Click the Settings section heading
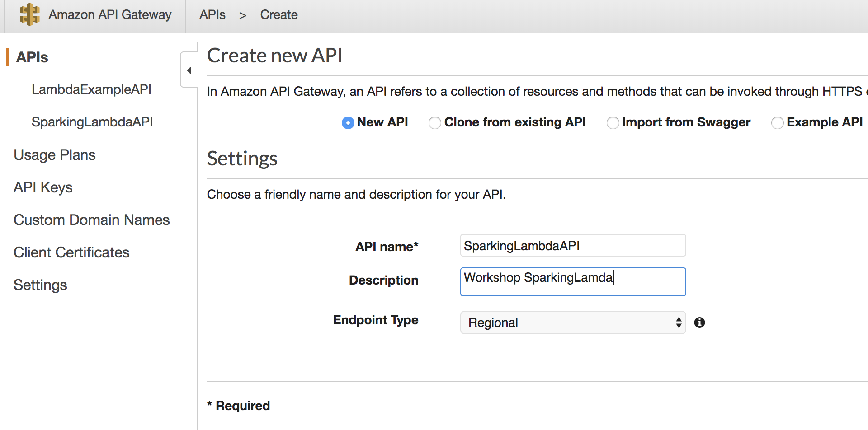 [242, 159]
